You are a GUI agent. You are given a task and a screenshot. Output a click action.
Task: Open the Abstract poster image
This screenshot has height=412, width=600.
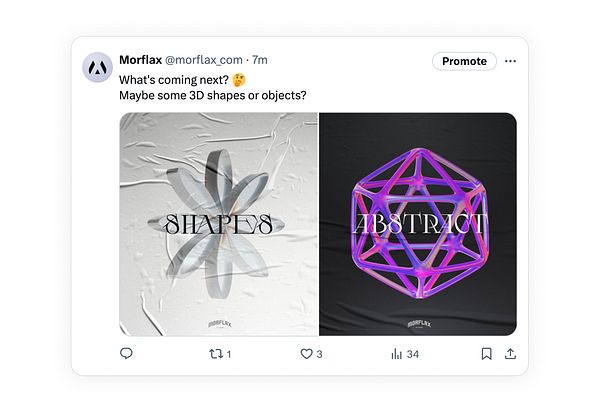[x=417, y=223]
